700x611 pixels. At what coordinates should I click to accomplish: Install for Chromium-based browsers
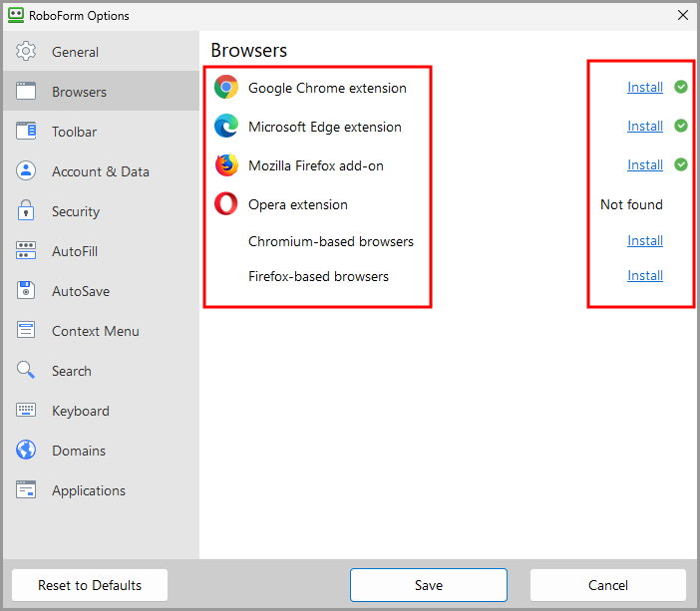(x=644, y=240)
